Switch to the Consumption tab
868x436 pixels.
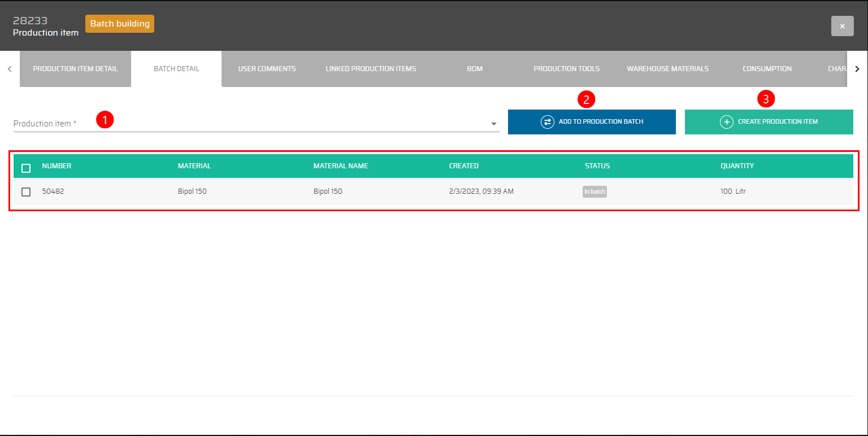(767, 69)
